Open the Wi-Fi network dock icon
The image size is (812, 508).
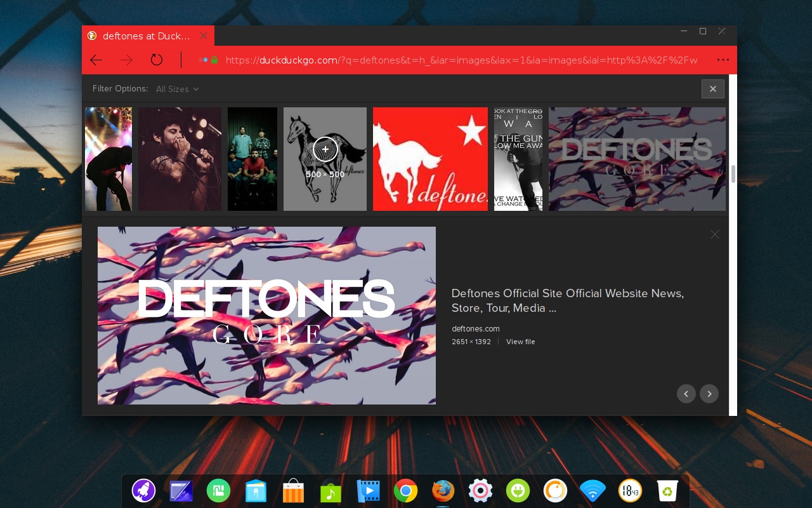[x=593, y=491]
